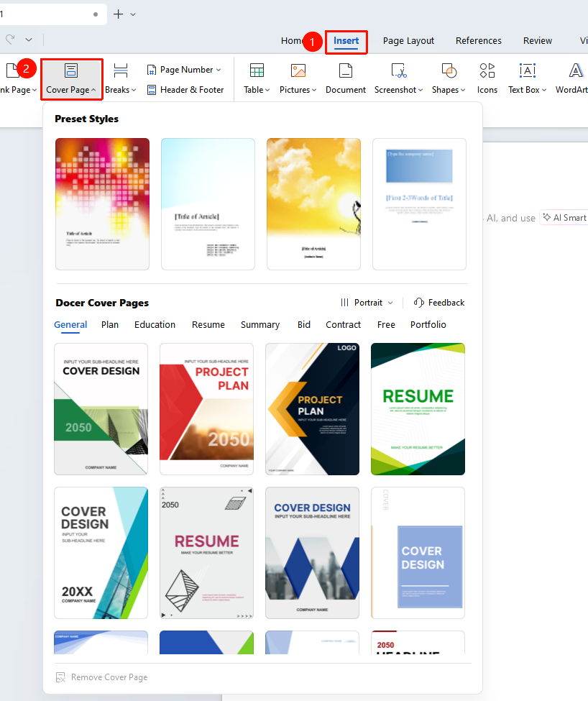Click the Page Number icon
Screen dimensions: 588x701
click(x=152, y=70)
